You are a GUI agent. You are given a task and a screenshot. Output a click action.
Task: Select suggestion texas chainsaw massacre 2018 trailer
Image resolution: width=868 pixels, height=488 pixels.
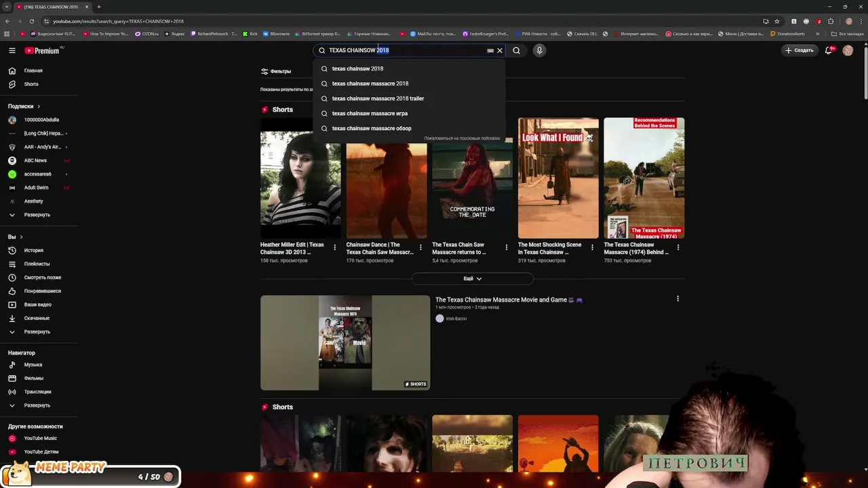click(x=409, y=98)
